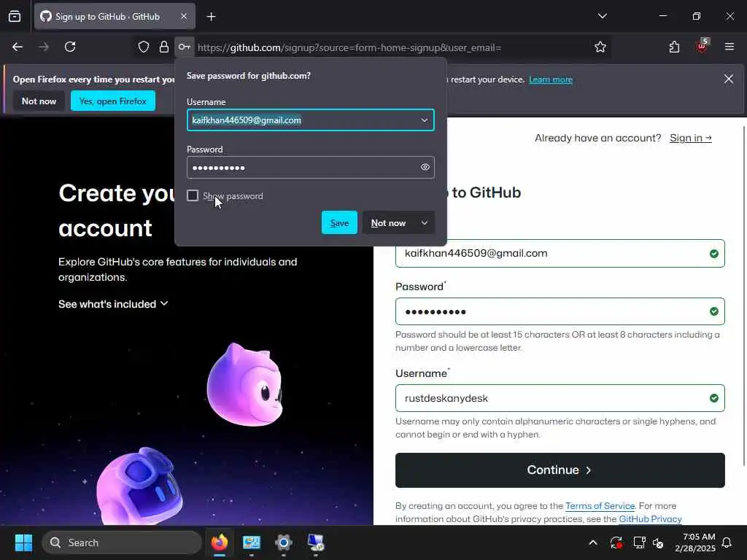Show hidden system tray icons

(x=593, y=542)
